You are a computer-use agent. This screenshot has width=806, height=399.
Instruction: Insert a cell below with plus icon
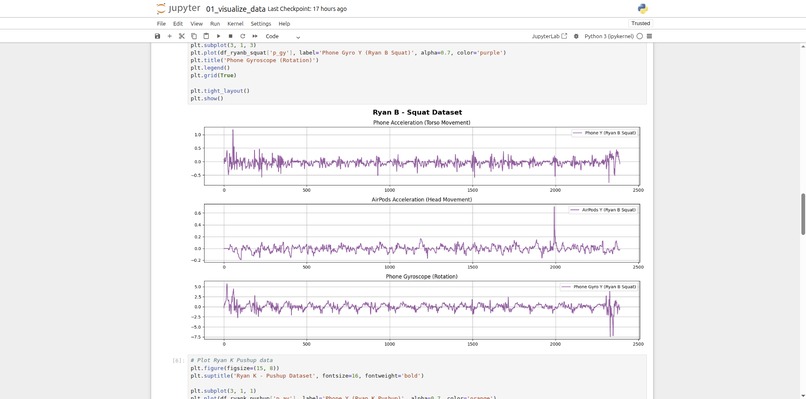click(170, 37)
